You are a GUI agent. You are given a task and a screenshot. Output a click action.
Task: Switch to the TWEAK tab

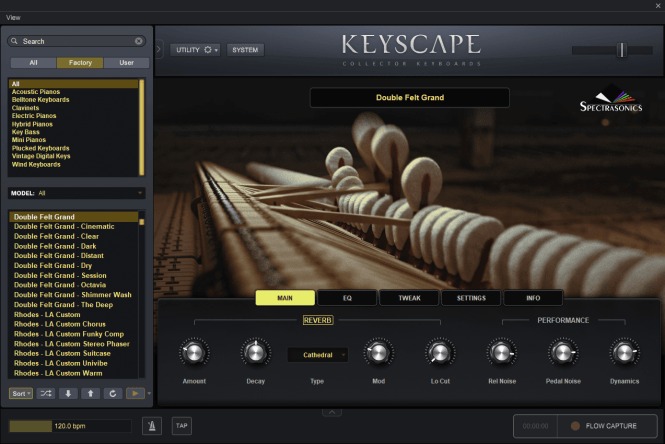click(x=409, y=298)
